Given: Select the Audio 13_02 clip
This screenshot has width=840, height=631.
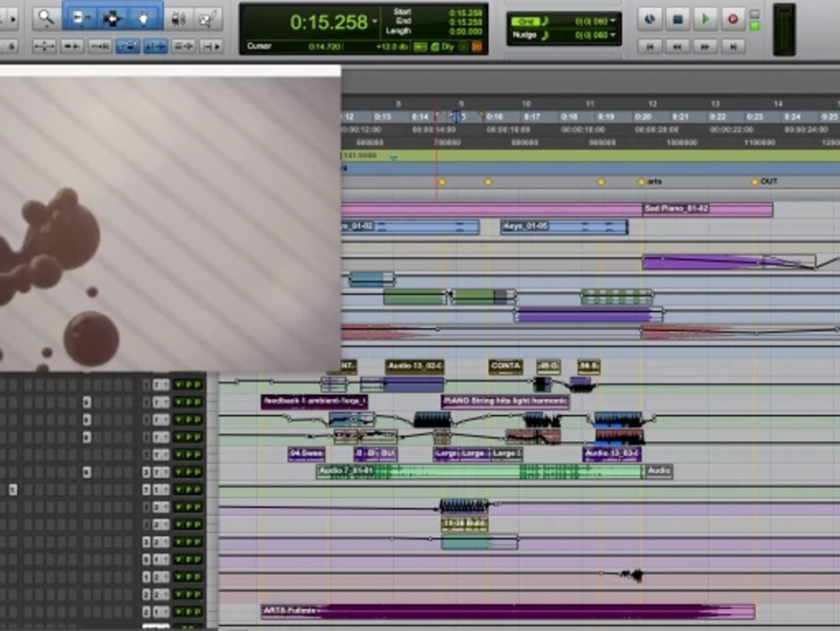Looking at the screenshot, I should click(415, 366).
